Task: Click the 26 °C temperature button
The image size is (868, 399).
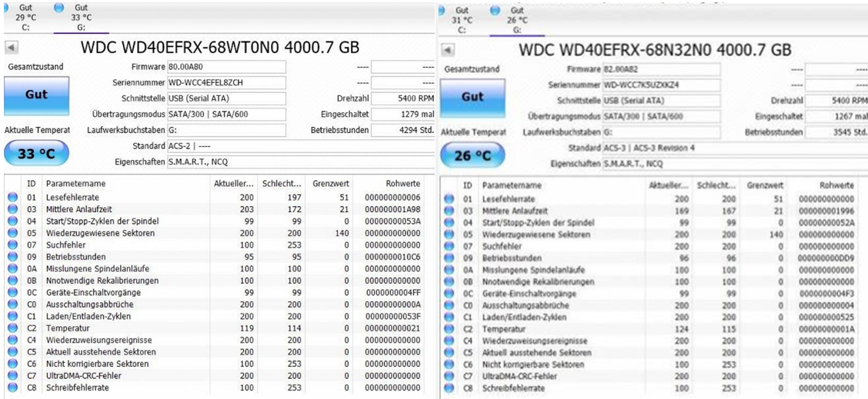Action: click(472, 156)
